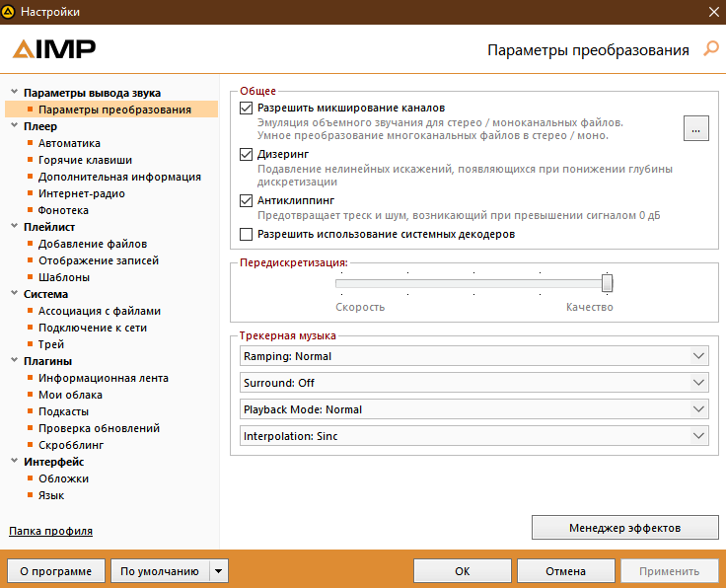Select Горячие клавиши in the sidebar
The image size is (726, 588).
[x=85, y=160]
